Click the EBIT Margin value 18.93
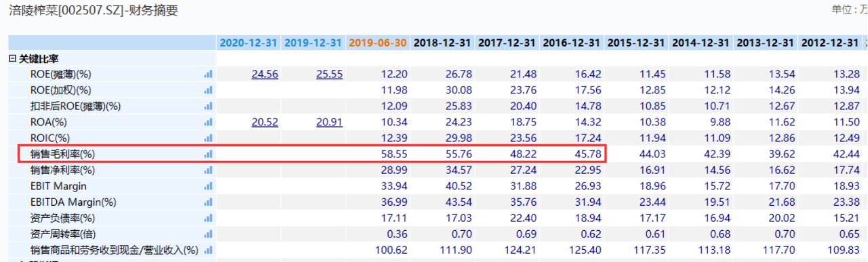 tap(847, 186)
